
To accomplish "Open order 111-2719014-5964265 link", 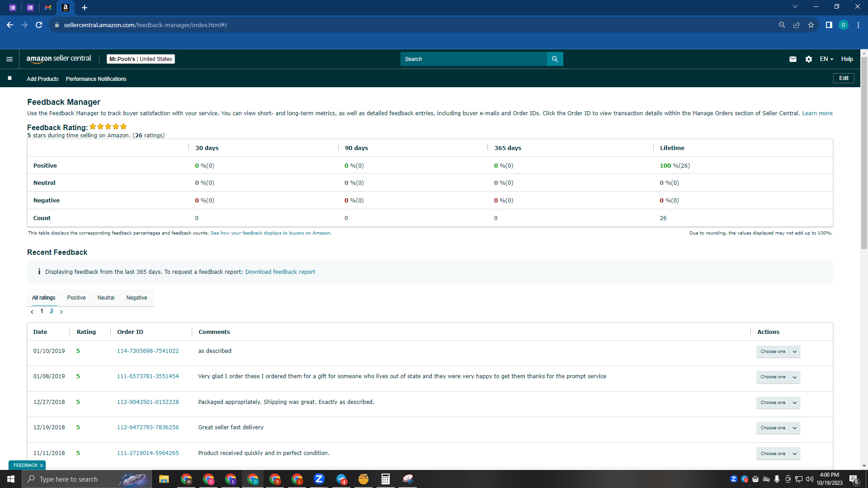I will pyautogui.click(x=148, y=453).
